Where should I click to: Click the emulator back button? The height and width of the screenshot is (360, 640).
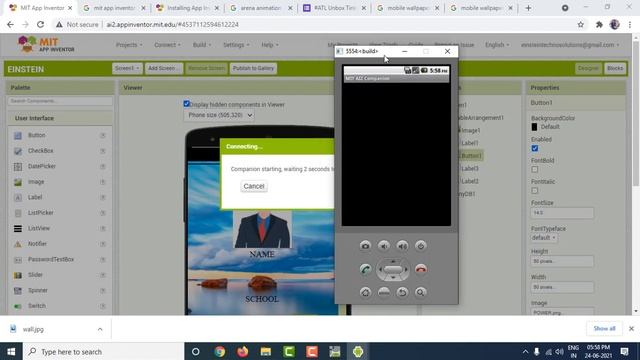pos(402,292)
